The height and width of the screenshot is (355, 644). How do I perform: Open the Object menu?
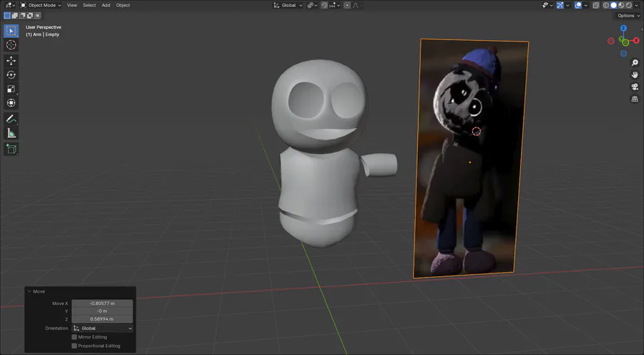tap(123, 5)
